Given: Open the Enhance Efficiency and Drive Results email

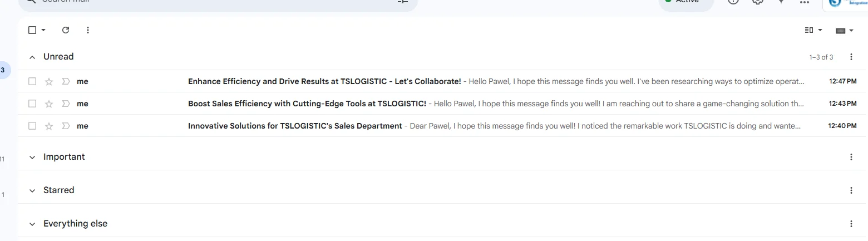Looking at the screenshot, I should click(x=324, y=82).
